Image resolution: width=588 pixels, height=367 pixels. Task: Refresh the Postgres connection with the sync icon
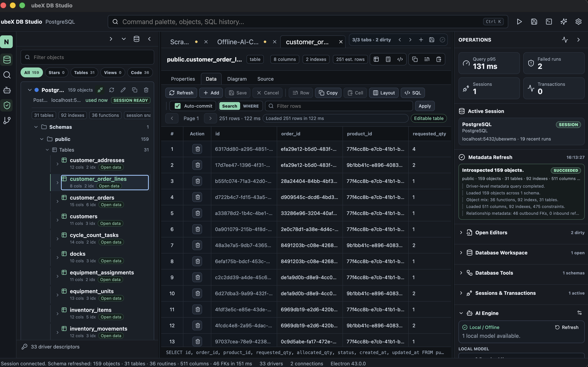112,90
